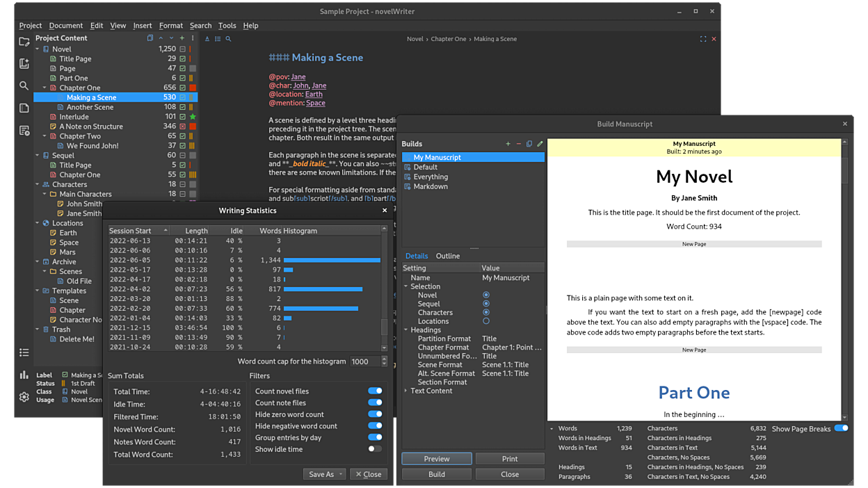Toggle off Count note files
Screen dimensions: 868x488
[375, 402]
